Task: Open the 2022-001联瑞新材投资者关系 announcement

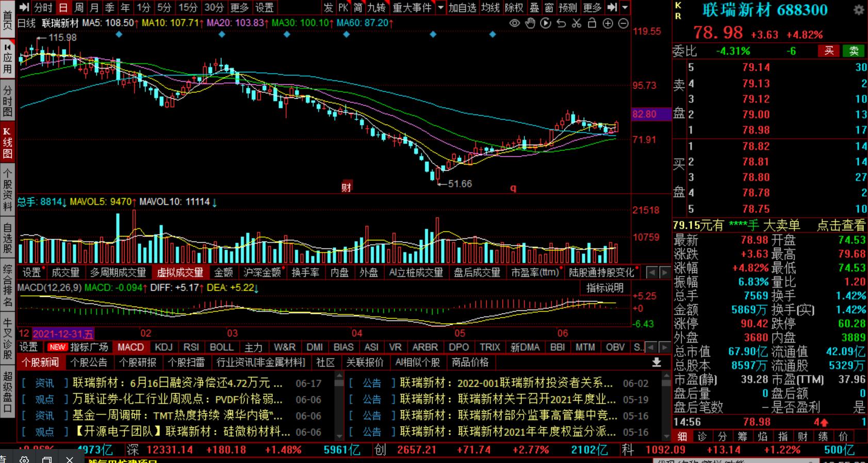Action: [x=506, y=384]
